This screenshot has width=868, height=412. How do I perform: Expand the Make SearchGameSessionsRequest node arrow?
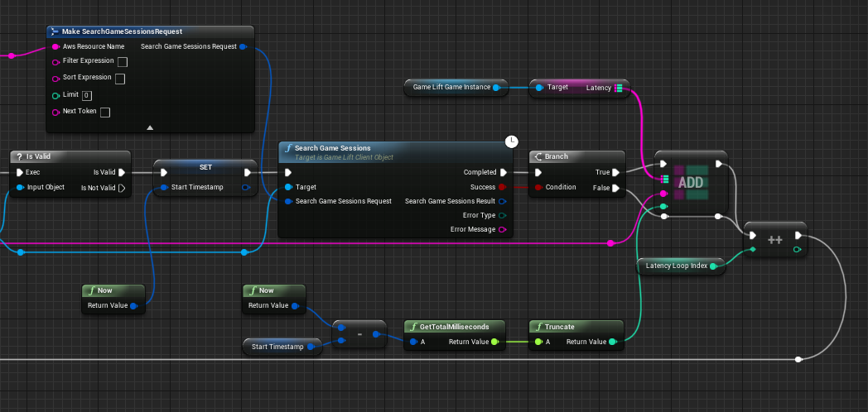(150, 127)
